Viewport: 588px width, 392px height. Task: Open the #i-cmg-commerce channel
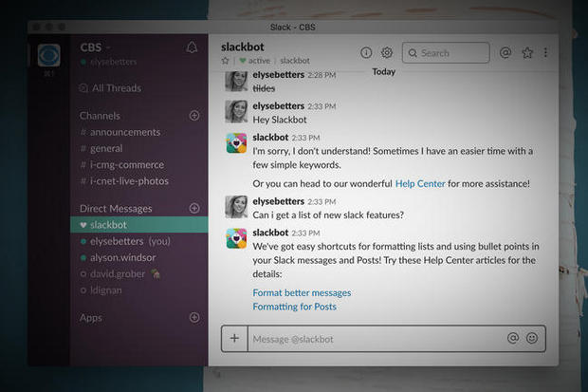coord(122,165)
